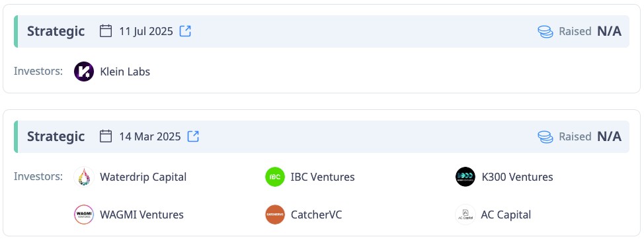The width and height of the screenshot is (644, 243).
Task: Click coins icon in March round header
Action: coord(545,137)
